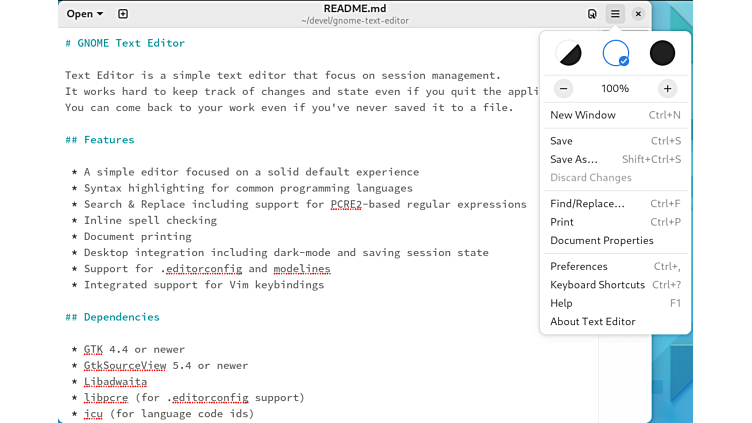Screen dimensions: 752x423
Task: Click Save in the menu
Action: (x=561, y=141)
